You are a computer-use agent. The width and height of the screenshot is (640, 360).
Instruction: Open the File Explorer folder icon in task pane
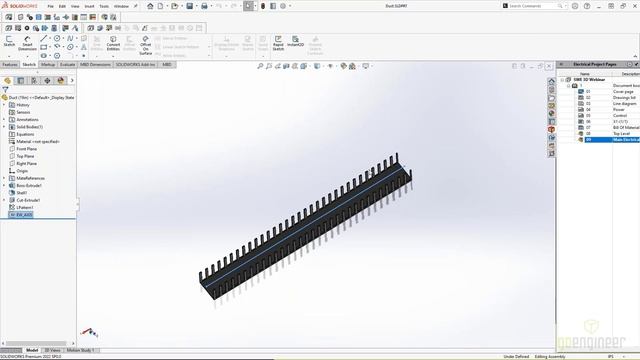click(551, 98)
